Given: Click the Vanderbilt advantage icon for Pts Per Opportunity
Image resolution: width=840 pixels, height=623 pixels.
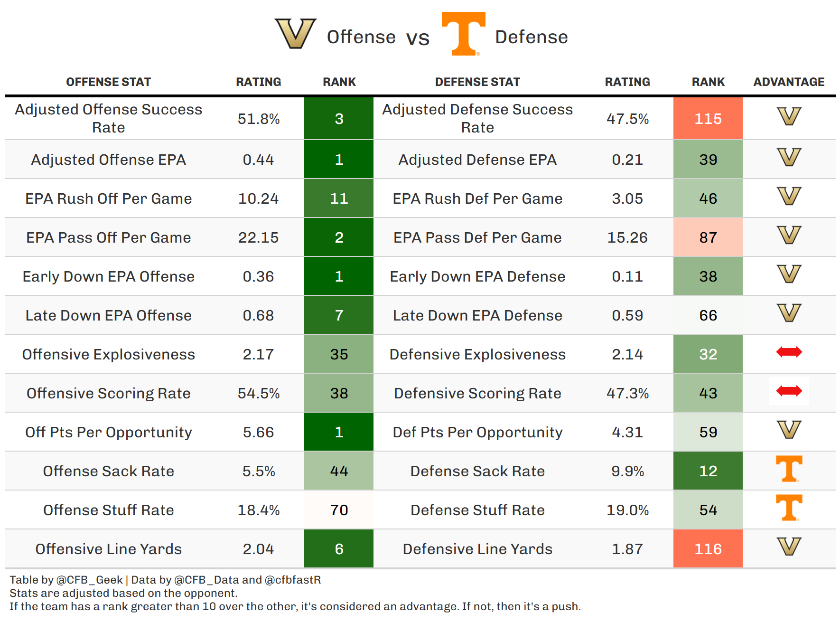Looking at the screenshot, I should (789, 430).
